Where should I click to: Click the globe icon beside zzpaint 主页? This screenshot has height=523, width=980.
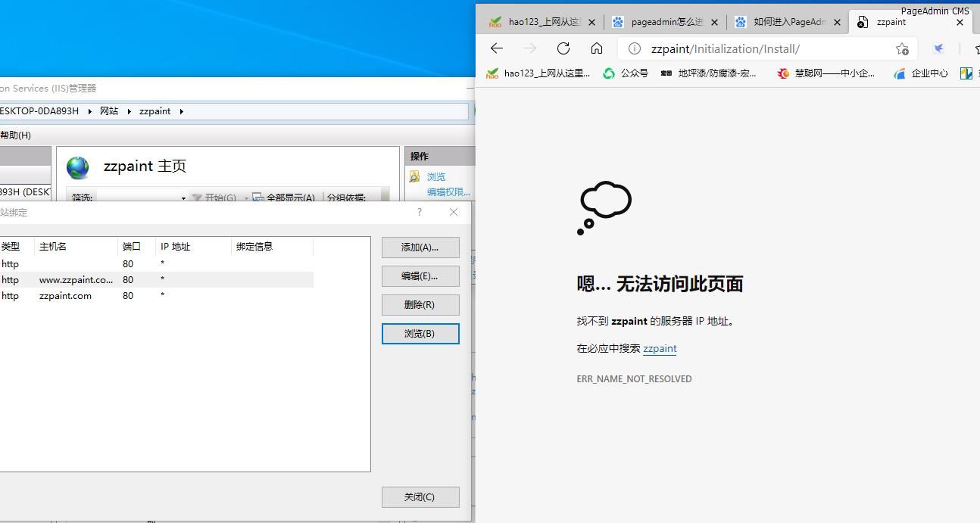77,167
